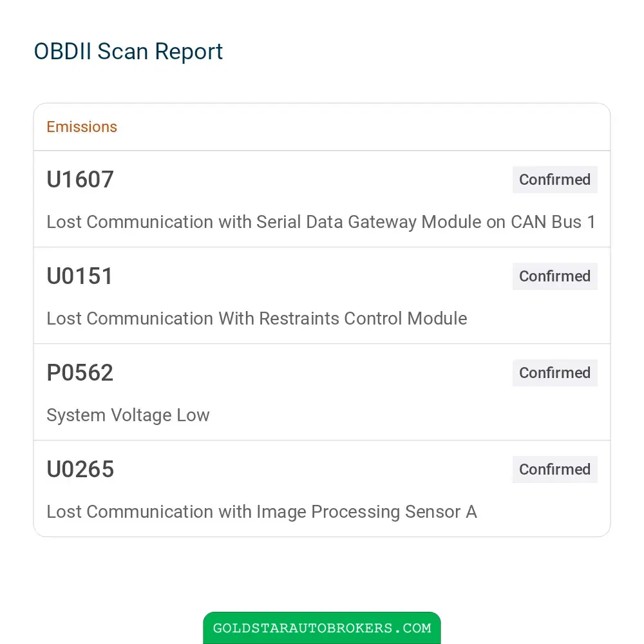Open trouble code U0265
The image size is (644, 644).
(x=80, y=469)
